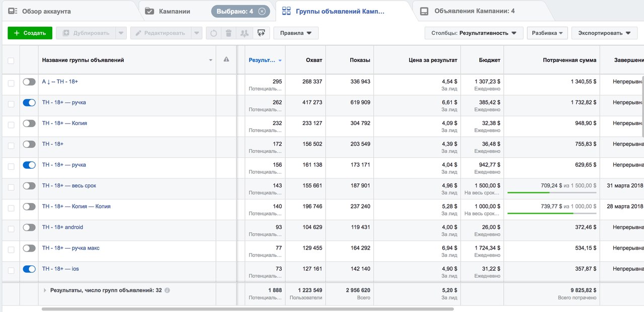Screen dimensions: 644x312
Task: Click the split test people icon
Action: 245,33
